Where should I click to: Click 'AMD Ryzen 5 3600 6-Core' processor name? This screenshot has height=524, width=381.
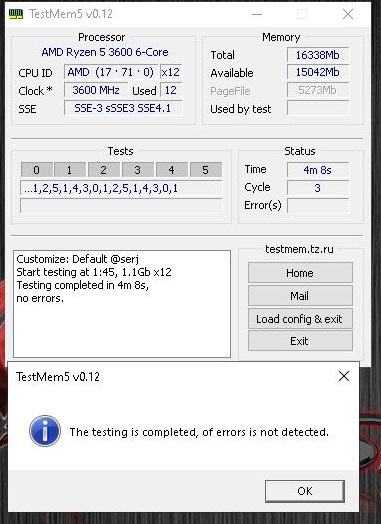click(105, 52)
